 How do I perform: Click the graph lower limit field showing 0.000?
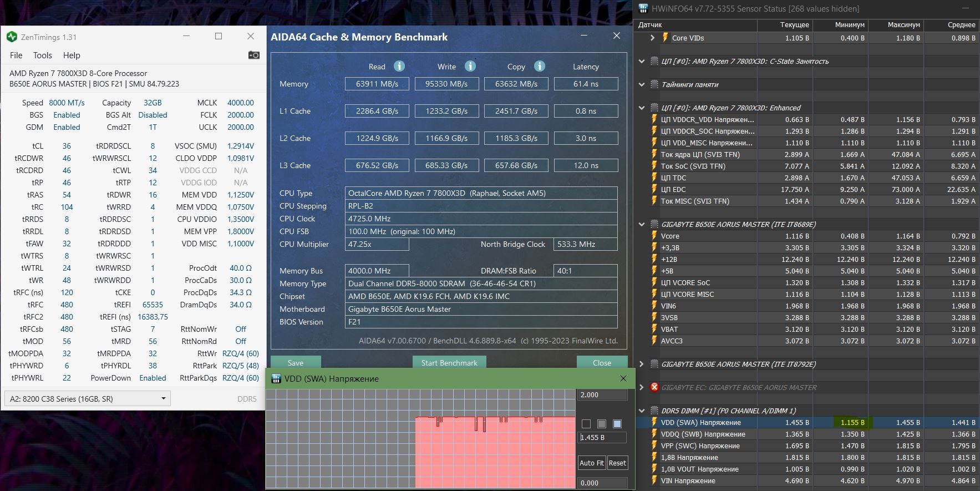click(x=602, y=483)
